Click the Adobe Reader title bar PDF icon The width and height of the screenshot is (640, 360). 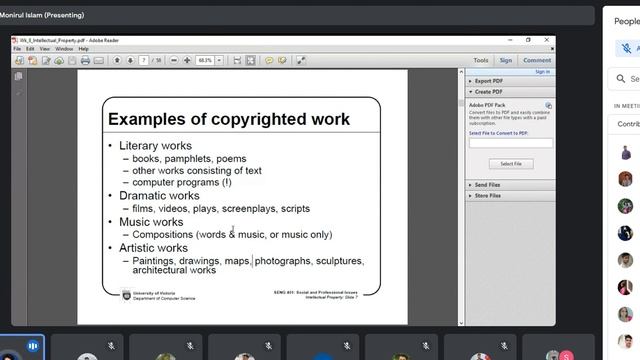click(15, 40)
